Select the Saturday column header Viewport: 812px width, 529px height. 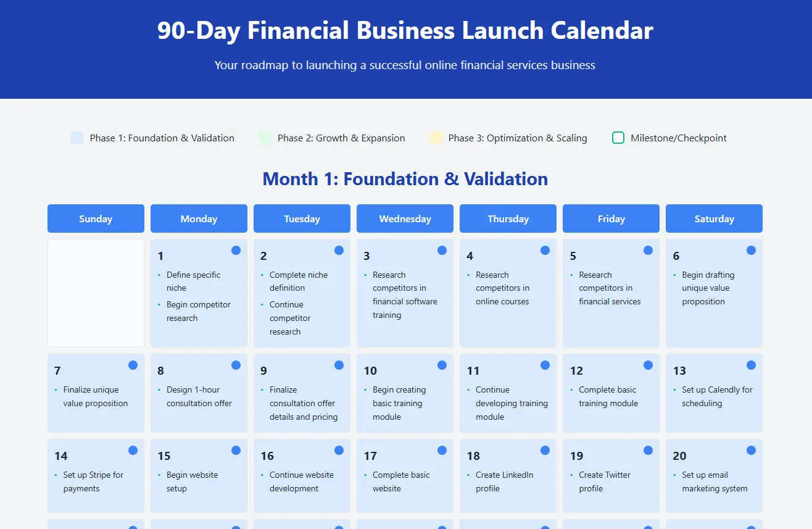(x=714, y=219)
